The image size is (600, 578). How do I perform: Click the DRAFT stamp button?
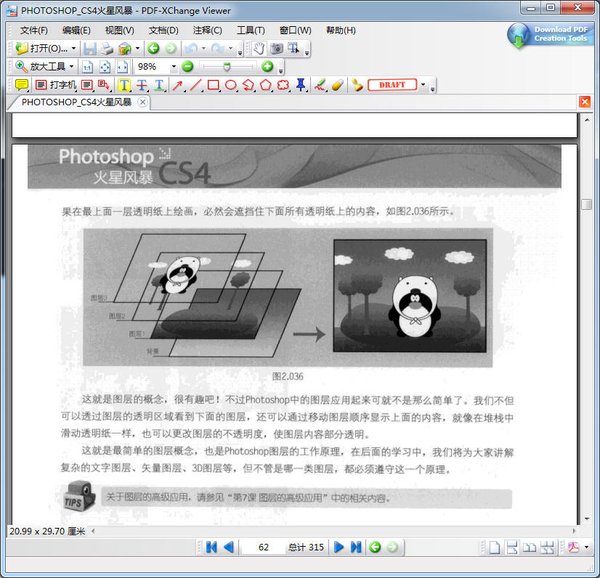pyautogui.click(x=392, y=85)
